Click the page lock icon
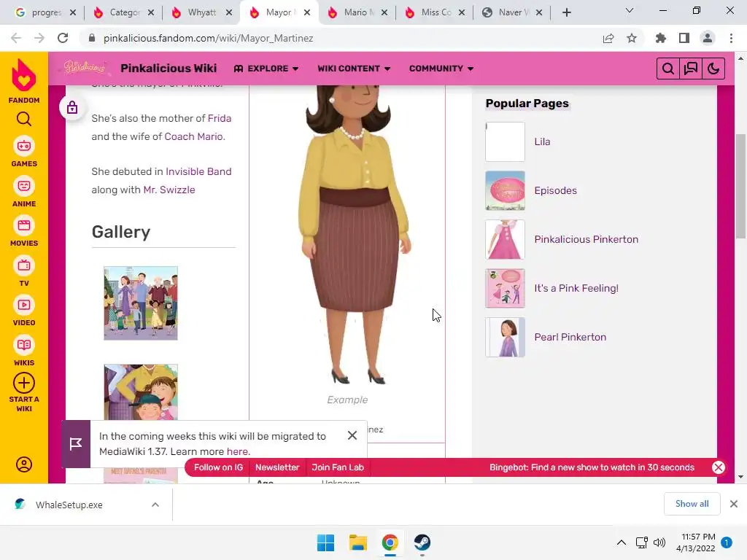Viewport: 747px width, 560px height. 72,108
